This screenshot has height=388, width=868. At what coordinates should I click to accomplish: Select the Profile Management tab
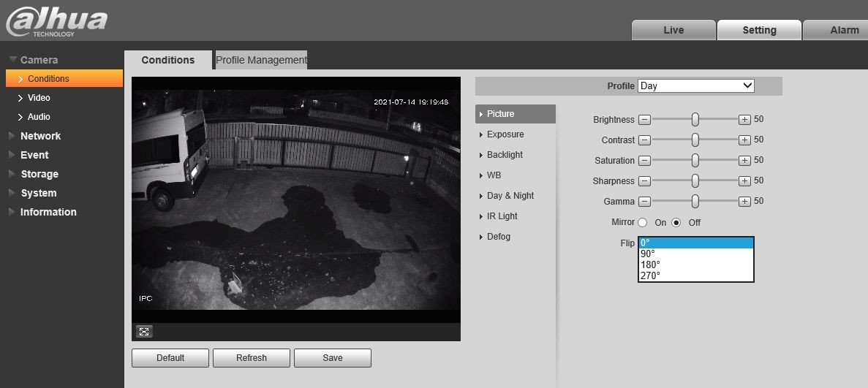tap(261, 60)
